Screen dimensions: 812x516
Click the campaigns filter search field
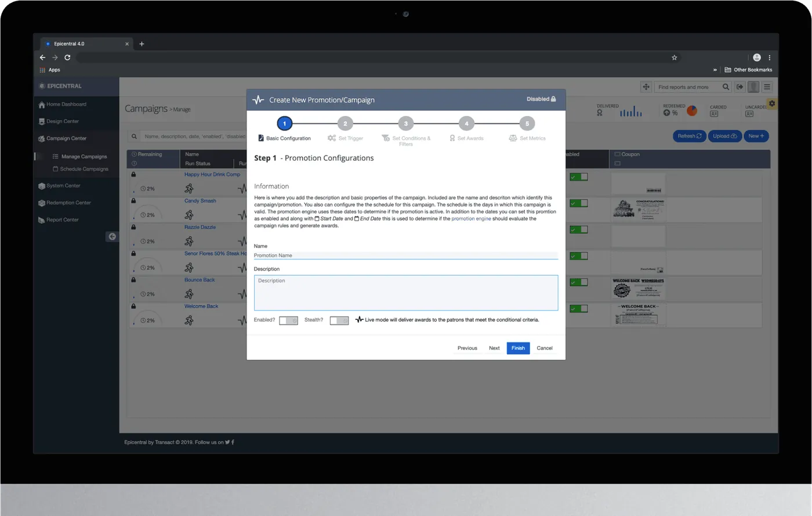pyautogui.click(x=193, y=136)
